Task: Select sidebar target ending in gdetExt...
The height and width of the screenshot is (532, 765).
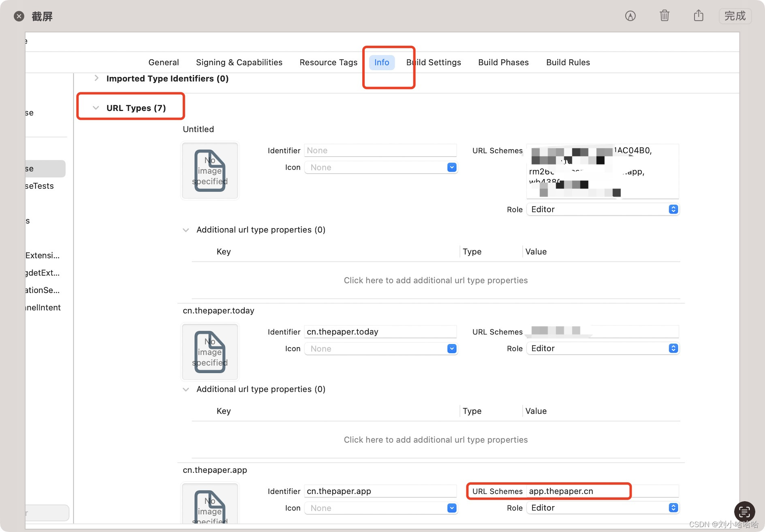Action: tap(43, 273)
